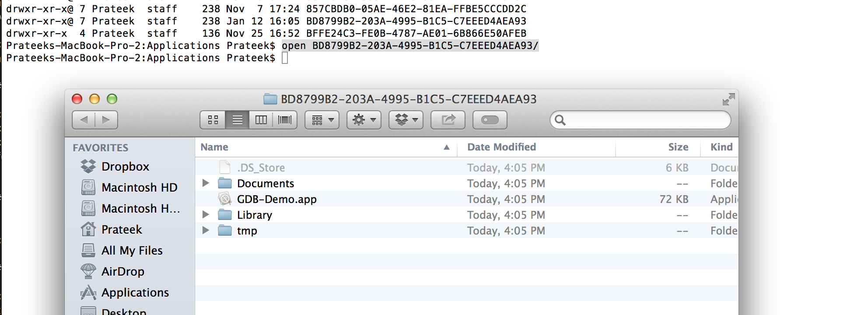The image size is (868, 315).
Task: Sort files by Size column
Action: pyautogui.click(x=658, y=147)
